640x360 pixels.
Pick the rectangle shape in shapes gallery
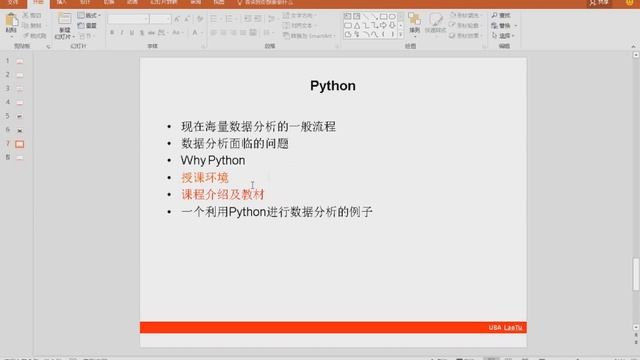[x=383, y=16]
